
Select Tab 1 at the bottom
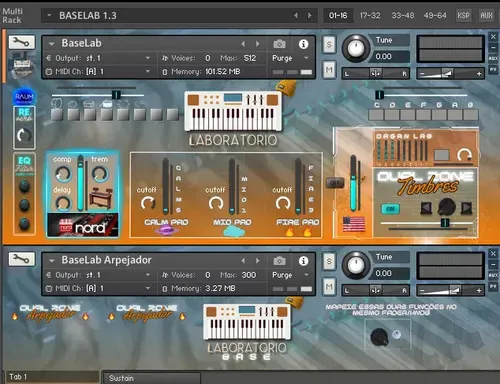(x=52, y=377)
